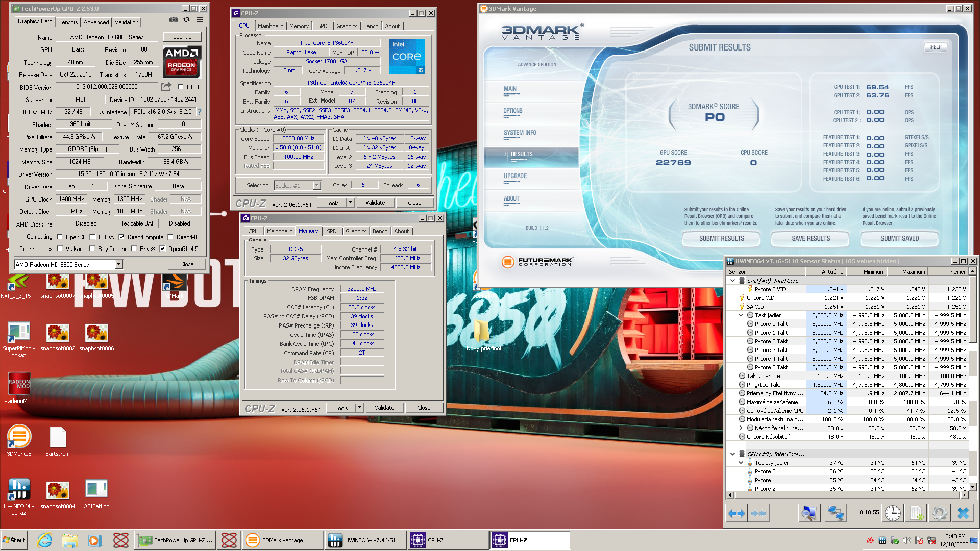Collapse the first CPU [#0] Intel Core group
980x551 pixels.
click(x=732, y=281)
